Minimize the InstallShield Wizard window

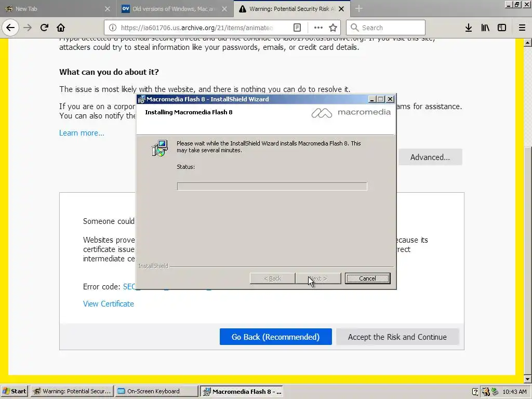coord(372,99)
